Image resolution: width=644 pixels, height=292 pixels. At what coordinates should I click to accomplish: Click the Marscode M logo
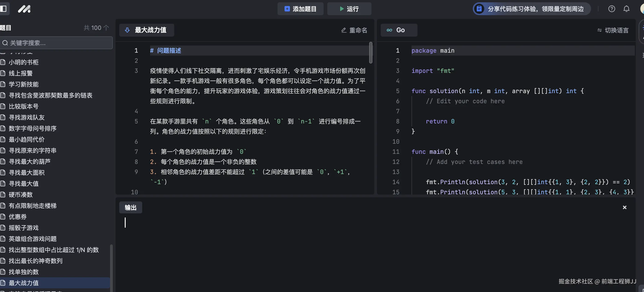click(x=24, y=9)
